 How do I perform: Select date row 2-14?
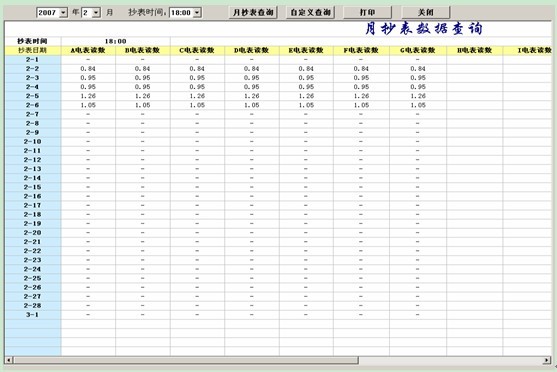[33, 178]
